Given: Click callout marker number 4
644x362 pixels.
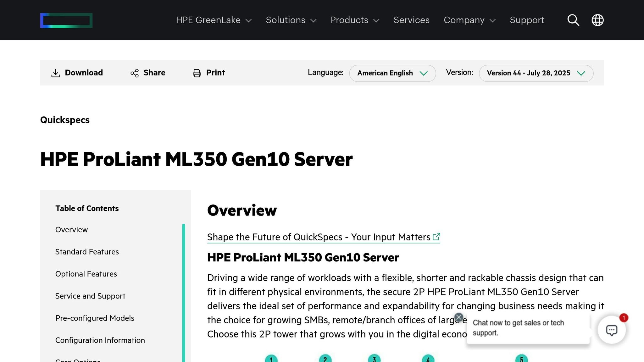Looking at the screenshot, I should (x=428, y=359).
